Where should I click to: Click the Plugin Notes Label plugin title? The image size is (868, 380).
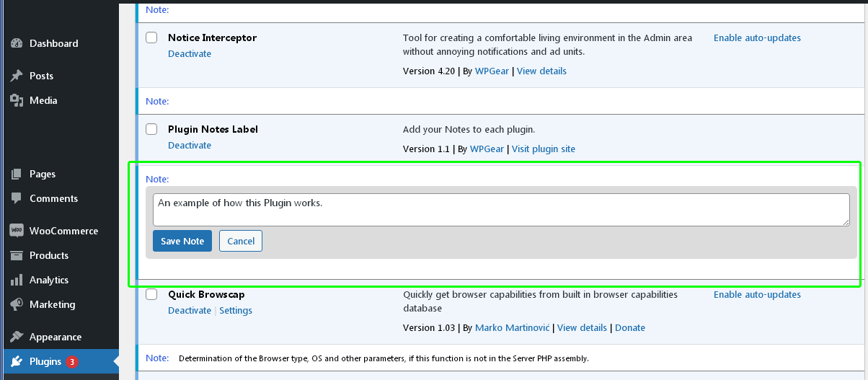(x=213, y=129)
